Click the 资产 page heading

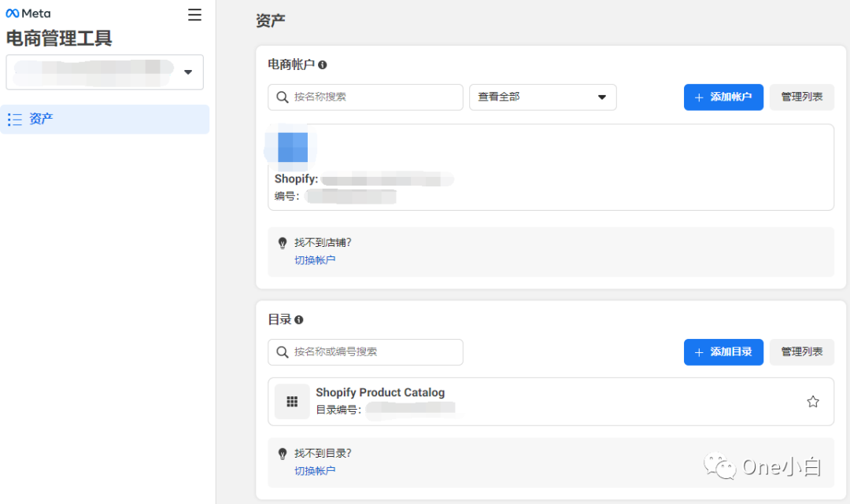(271, 20)
